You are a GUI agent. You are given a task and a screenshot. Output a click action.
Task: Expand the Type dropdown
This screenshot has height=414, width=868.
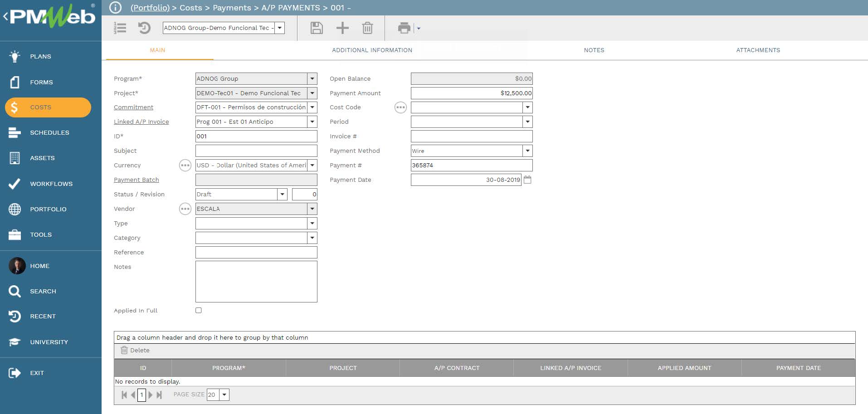coord(312,223)
